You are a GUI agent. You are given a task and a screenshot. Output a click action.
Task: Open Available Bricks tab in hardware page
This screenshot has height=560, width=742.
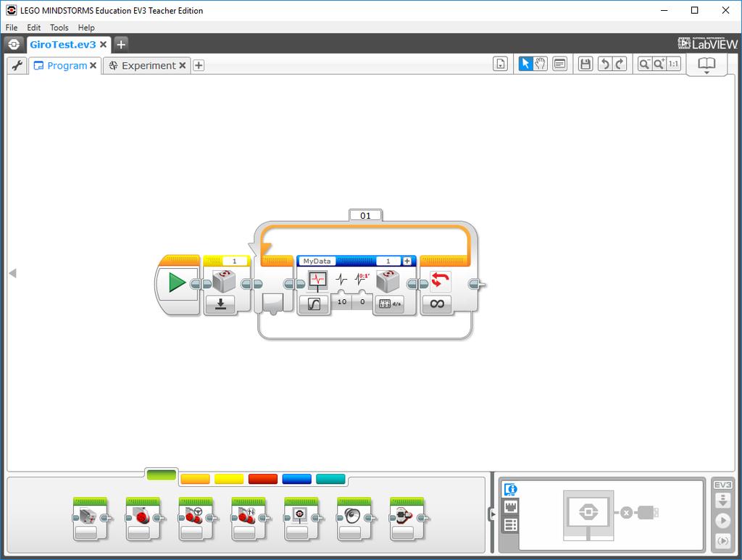click(x=511, y=525)
